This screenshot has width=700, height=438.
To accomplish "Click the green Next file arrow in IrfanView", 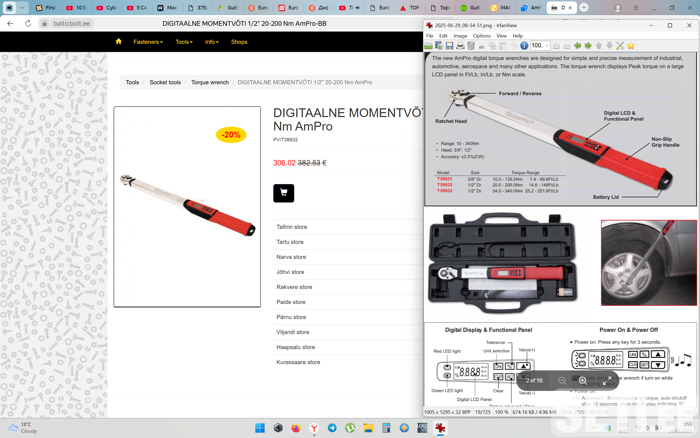I will pos(588,46).
